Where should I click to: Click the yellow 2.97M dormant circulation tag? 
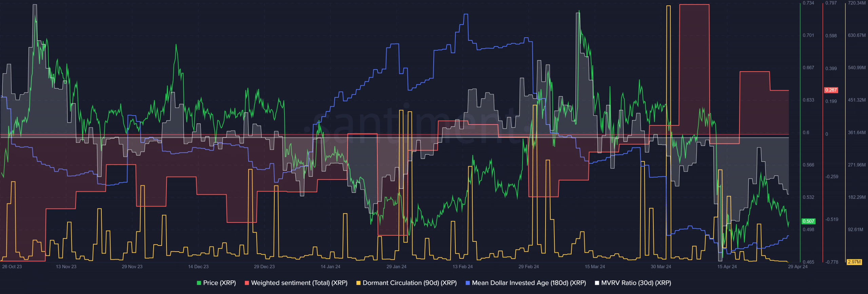point(854,262)
